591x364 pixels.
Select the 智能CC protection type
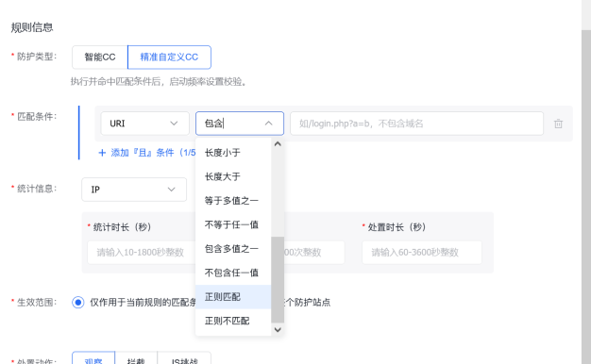(x=100, y=58)
